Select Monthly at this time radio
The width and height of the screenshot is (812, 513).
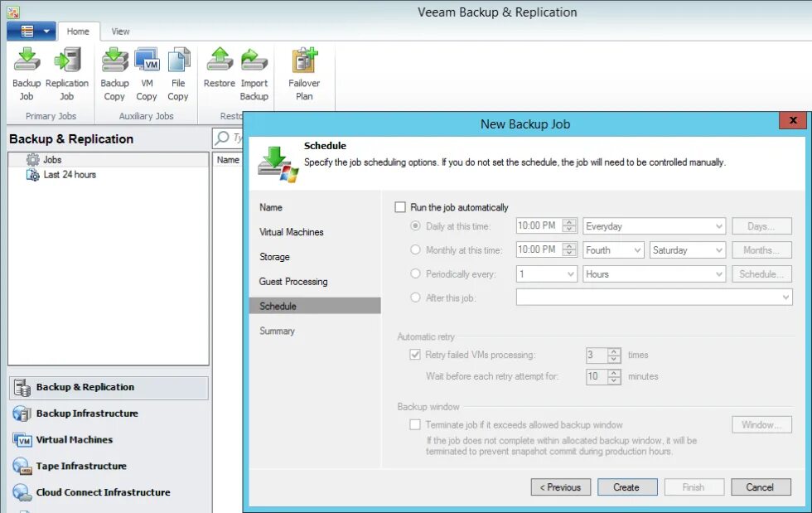point(415,249)
